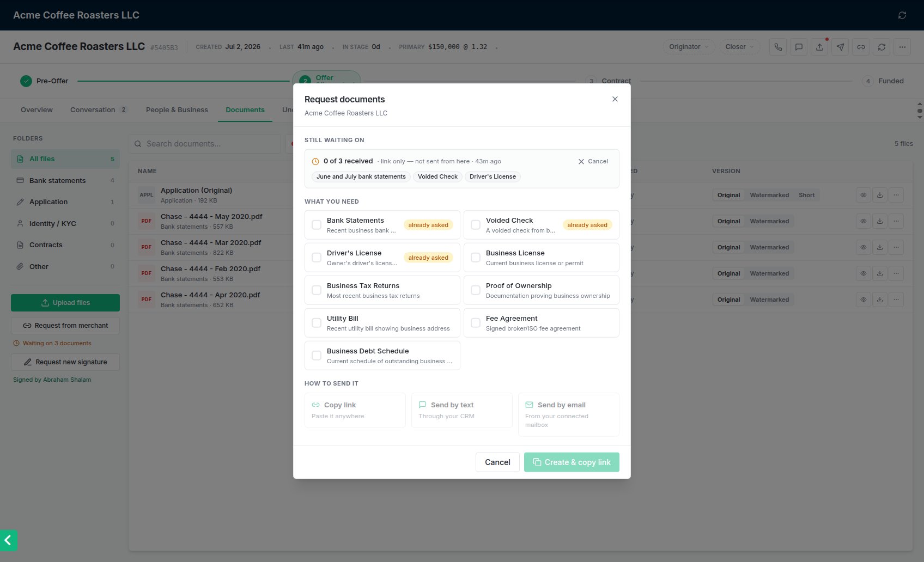Check the Bank Statements checkbox
This screenshot has width=924, height=562.
[316, 225]
